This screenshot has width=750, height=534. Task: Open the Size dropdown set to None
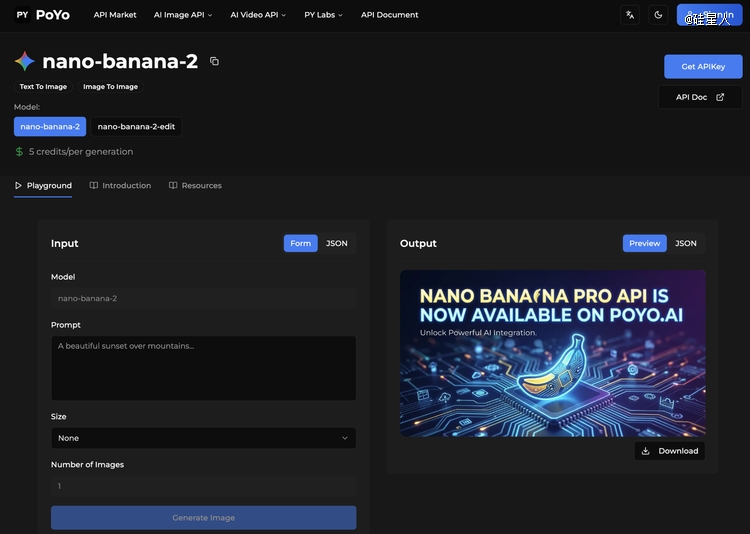point(203,438)
